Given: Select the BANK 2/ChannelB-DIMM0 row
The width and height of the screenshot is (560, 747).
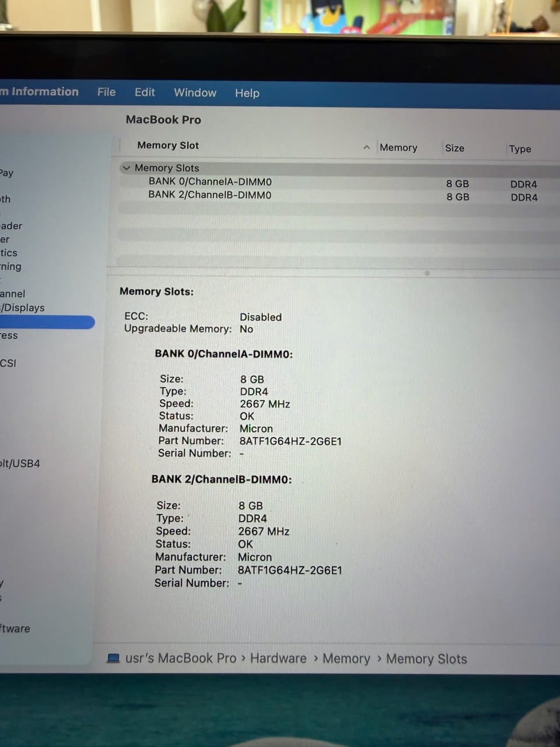Looking at the screenshot, I should [x=338, y=196].
